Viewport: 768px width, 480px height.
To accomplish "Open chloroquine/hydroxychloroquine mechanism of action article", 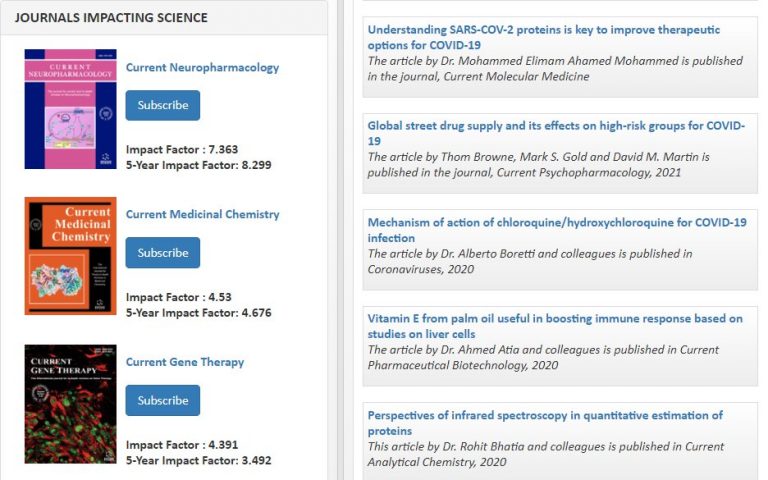I will click(x=556, y=230).
